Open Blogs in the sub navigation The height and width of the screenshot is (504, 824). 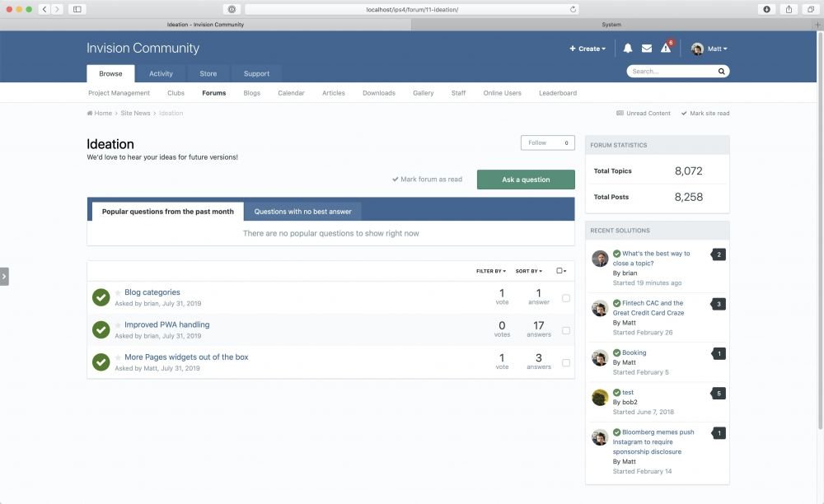pyautogui.click(x=251, y=93)
